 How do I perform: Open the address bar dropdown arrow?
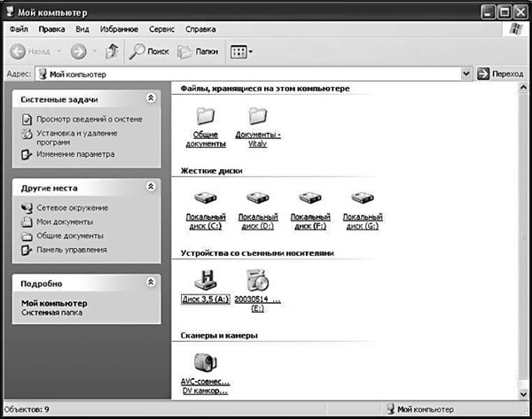(x=466, y=74)
